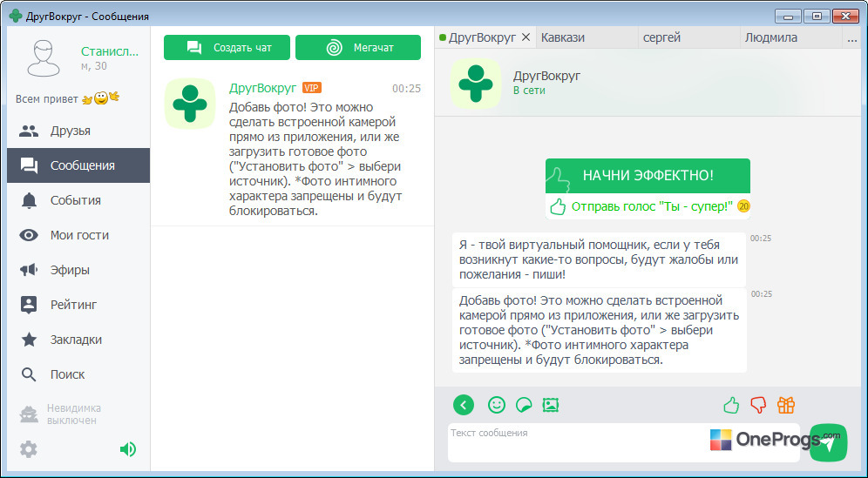Attach a picture with image icon

click(550, 405)
